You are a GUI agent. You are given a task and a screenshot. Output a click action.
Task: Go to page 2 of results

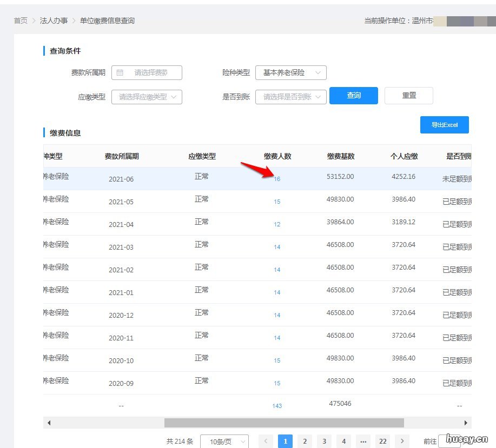[305, 441]
